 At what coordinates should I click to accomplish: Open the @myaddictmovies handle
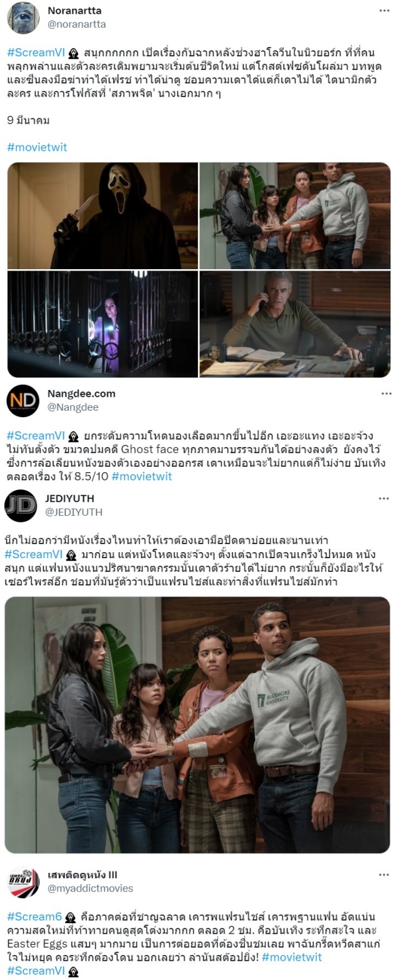click(x=90, y=888)
